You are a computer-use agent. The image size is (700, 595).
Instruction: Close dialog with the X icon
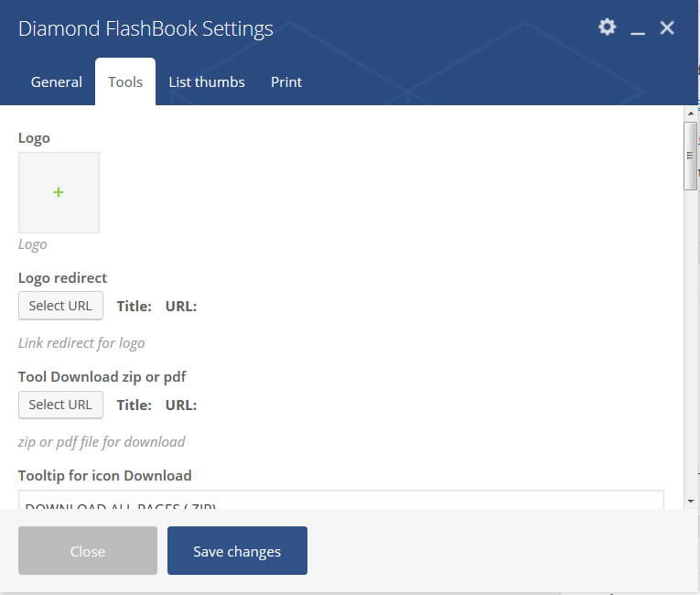tap(667, 27)
